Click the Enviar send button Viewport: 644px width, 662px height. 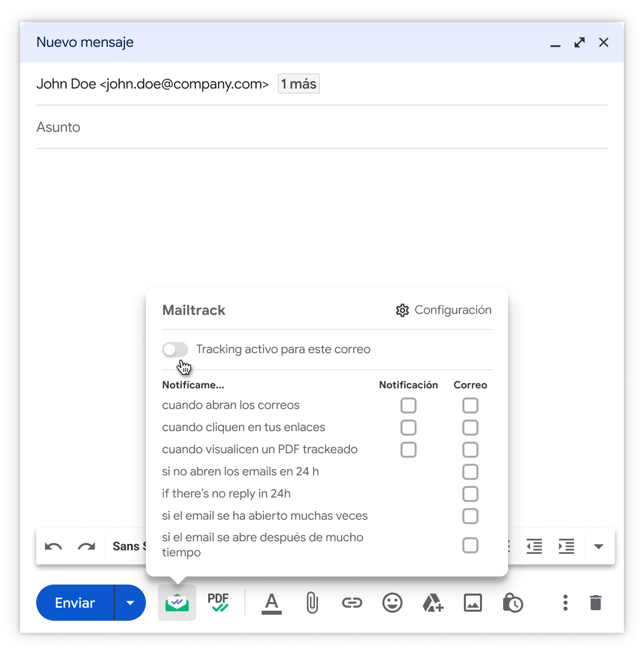click(75, 603)
